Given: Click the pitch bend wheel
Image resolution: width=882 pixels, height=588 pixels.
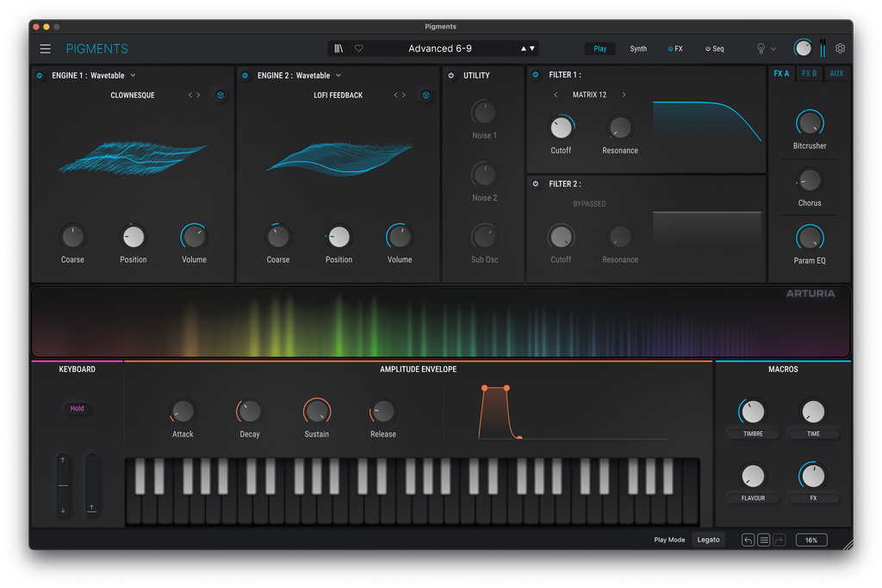Looking at the screenshot, I should click(63, 486).
